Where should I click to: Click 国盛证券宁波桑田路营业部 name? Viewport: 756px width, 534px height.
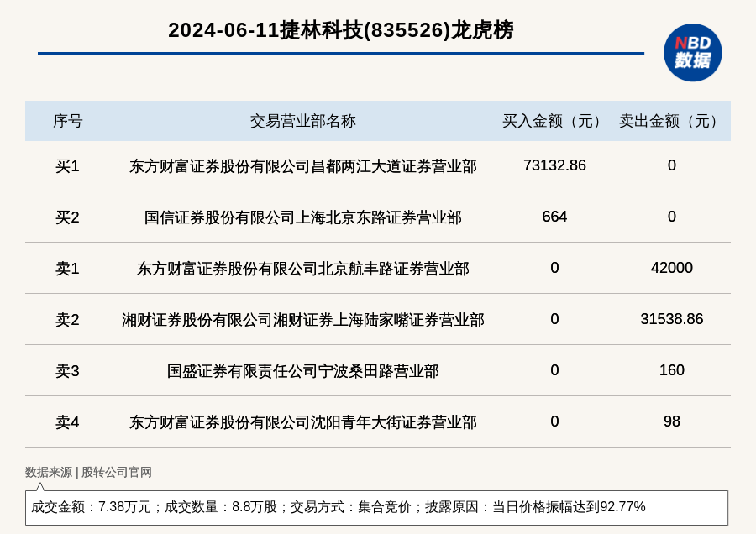(302, 371)
